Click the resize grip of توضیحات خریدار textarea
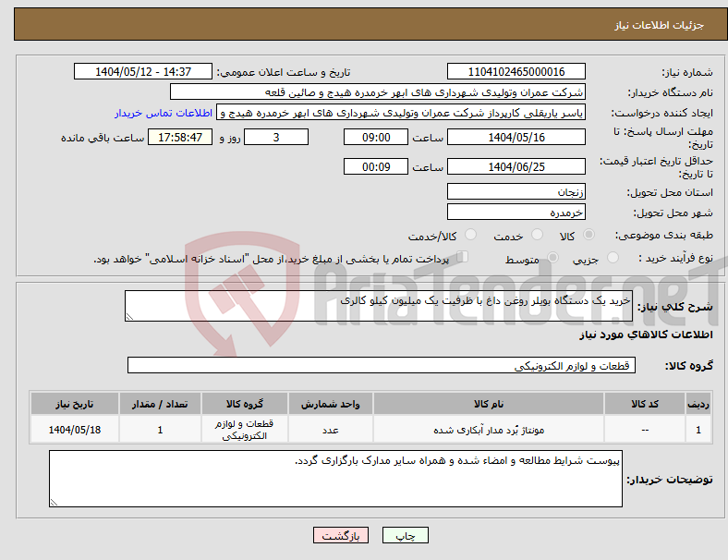Viewport: 728px width, 560px height. click(54, 503)
